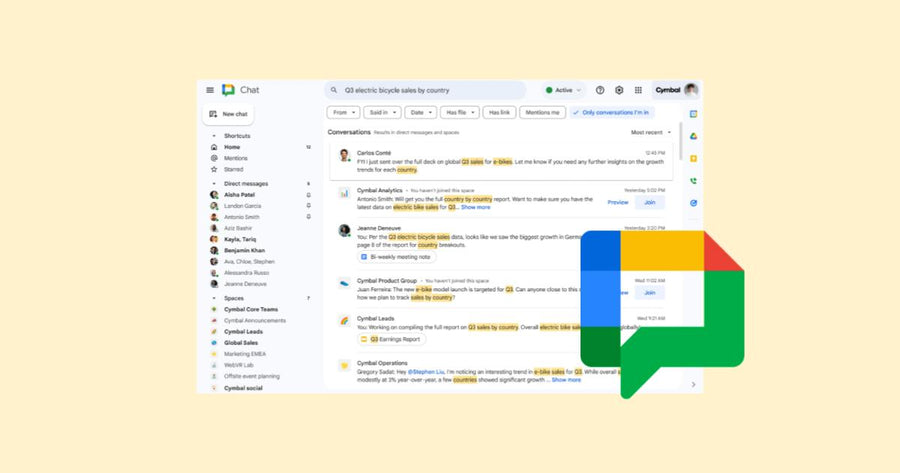Click the Starred star icon
The image size is (900, 473).
[x=214, y=169]
